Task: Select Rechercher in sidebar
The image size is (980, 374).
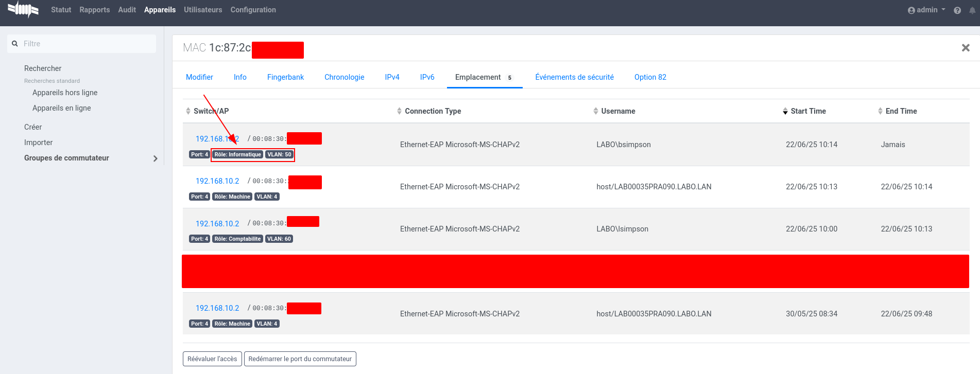Action: click(x=43, y=68)
